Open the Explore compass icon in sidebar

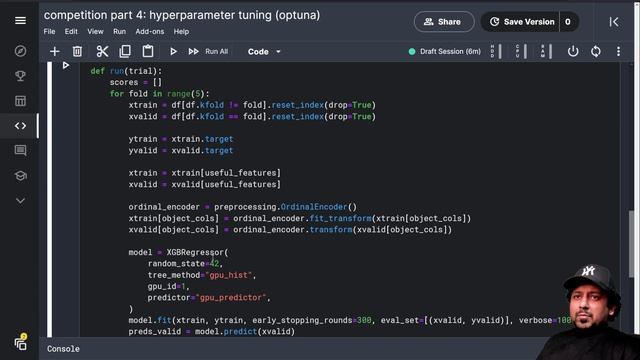tap(20, 51)
